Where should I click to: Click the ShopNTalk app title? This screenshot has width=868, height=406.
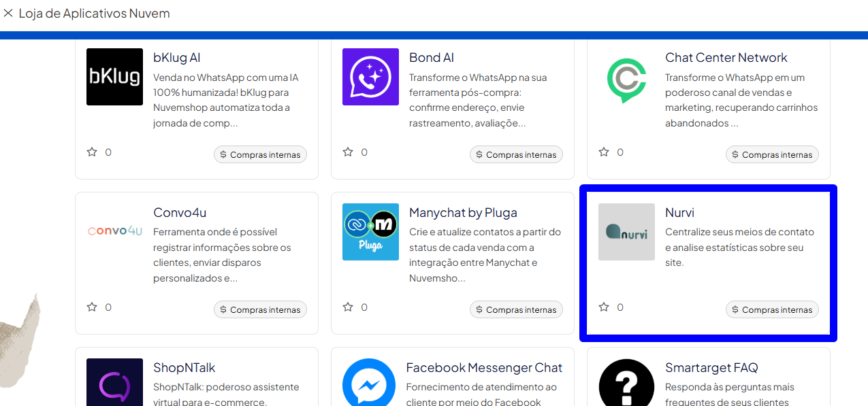click(184, 368)
